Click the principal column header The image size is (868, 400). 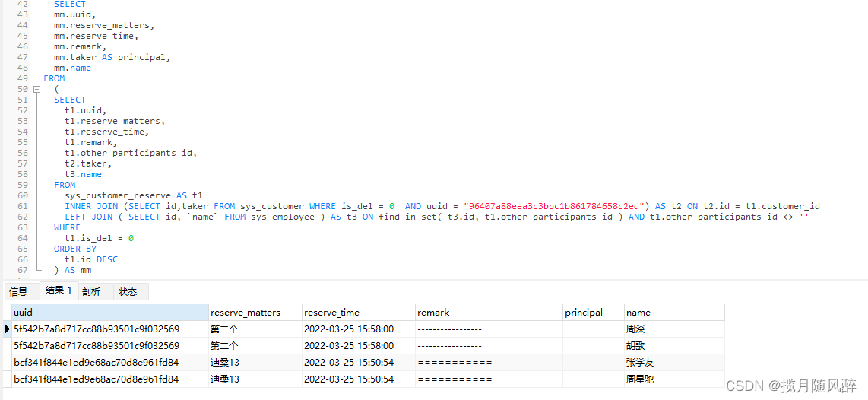[593, 313]
